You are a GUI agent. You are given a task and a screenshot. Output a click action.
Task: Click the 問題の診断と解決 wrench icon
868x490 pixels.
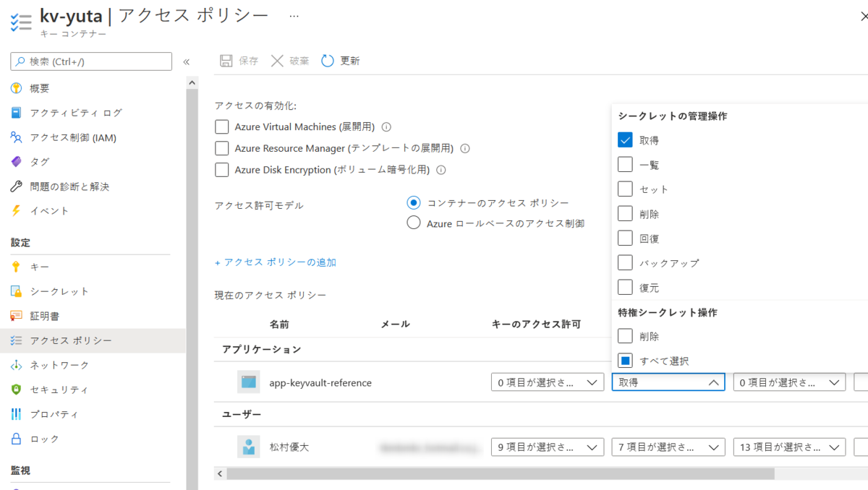(17, 186)
